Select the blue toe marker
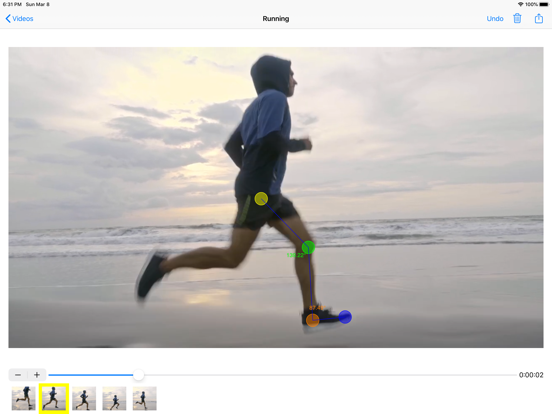This screenshot has height=414, width=552. (x=345, y=317)
